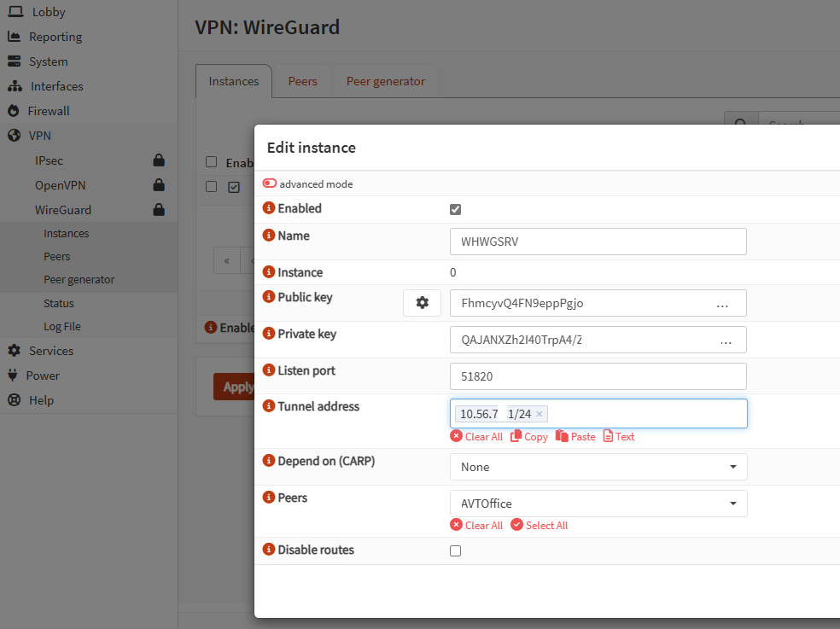Open Status in the sidebar

coord(59,303)
